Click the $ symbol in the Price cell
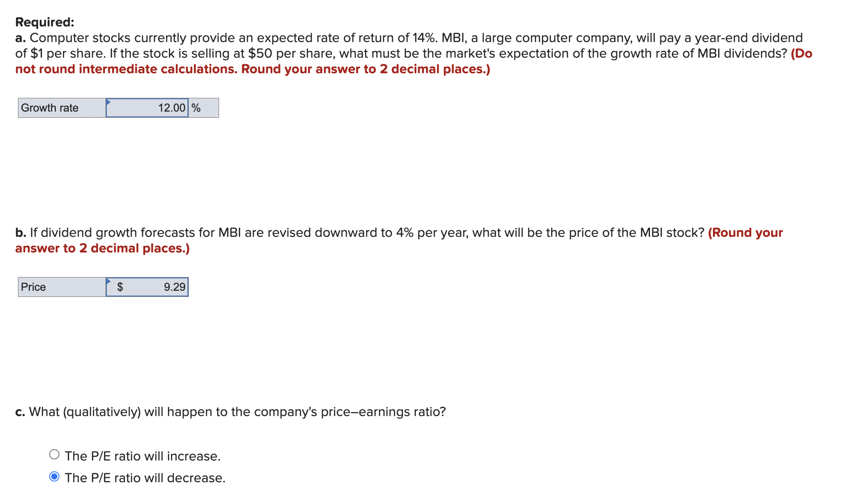The width and height of the screenshot is (844, 504). coord(120,286)
